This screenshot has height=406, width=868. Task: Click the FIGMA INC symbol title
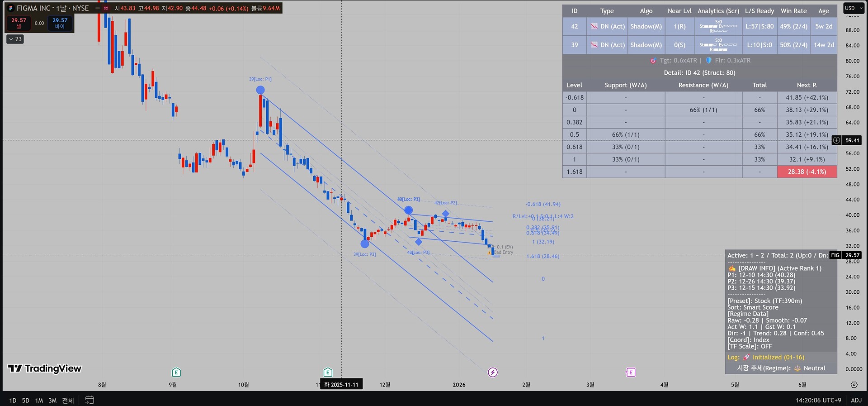point(33,8)
